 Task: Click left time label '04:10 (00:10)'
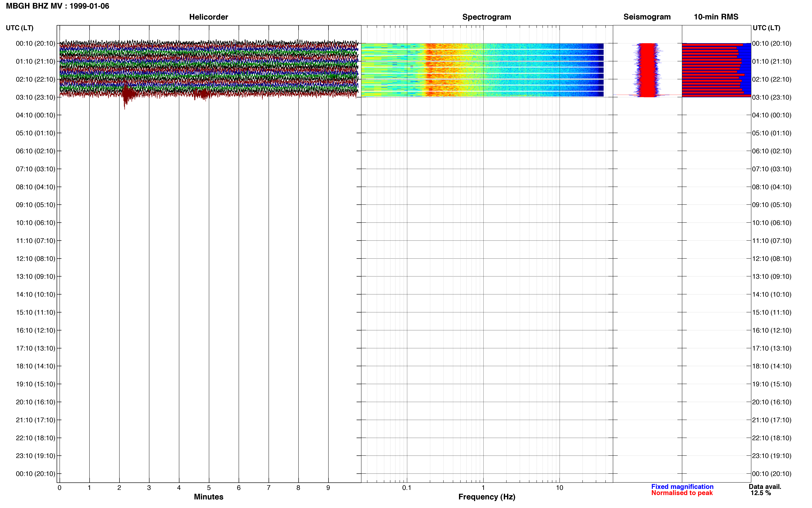35,115
